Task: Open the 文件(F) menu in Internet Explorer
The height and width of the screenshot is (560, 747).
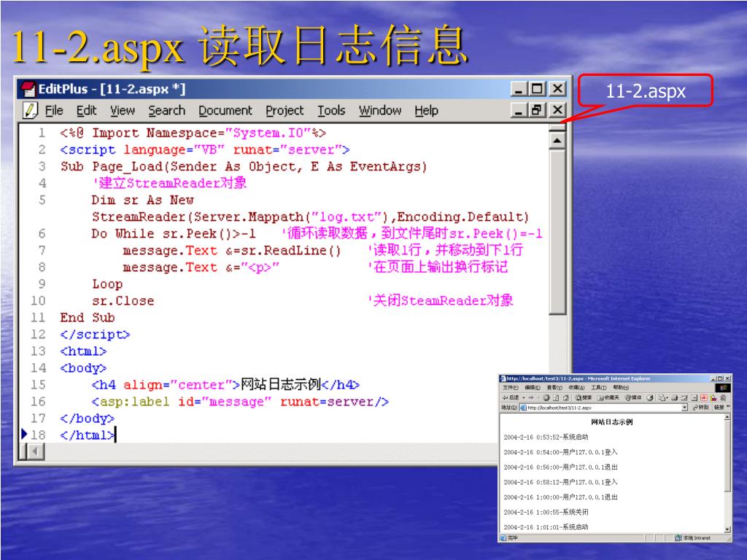Action: 510,388
